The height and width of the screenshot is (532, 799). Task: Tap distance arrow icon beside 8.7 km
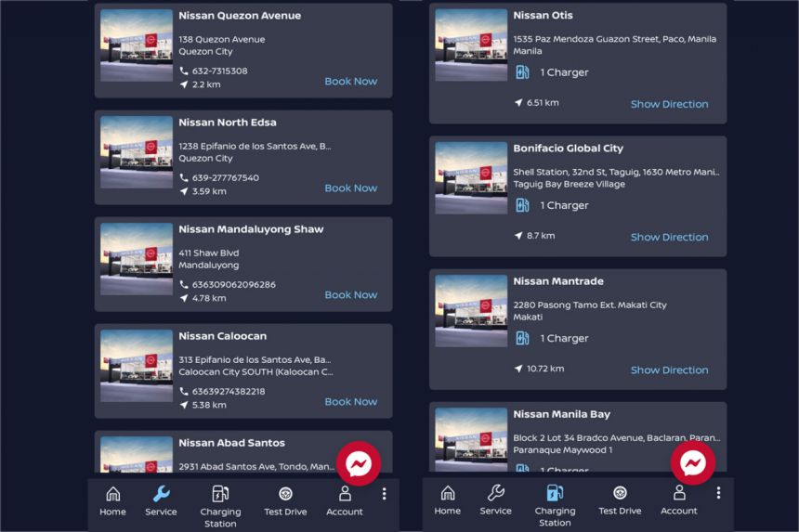tap(518, 236)
